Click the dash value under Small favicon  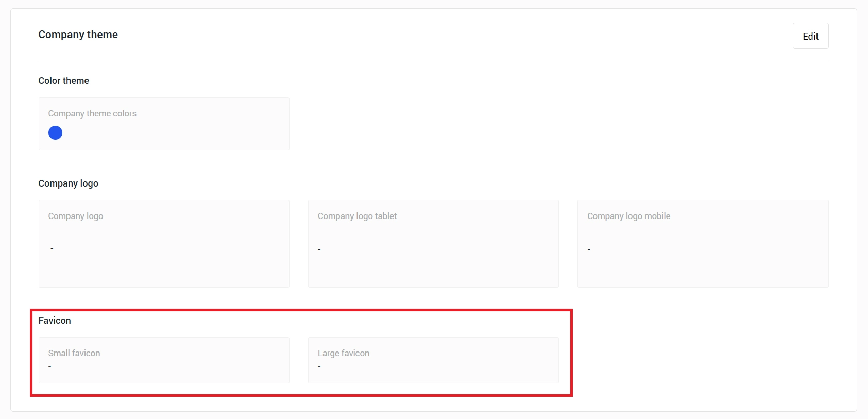(x=50, y=366)
